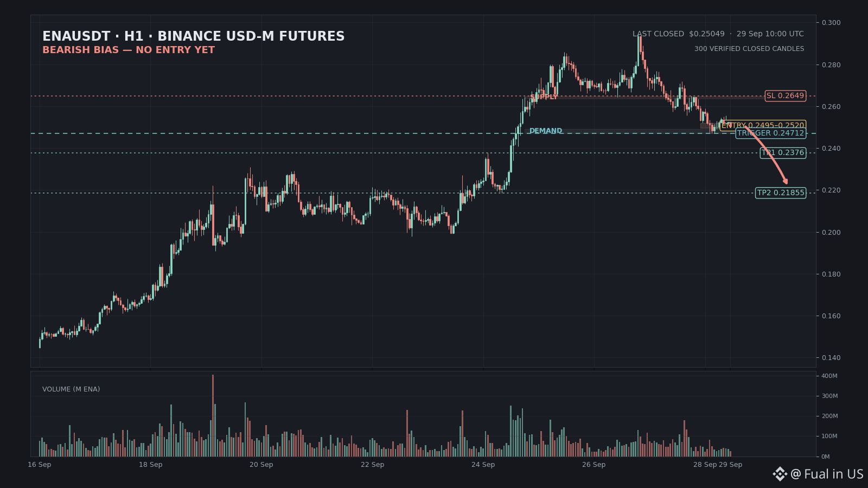
Task: Select the SL 0.2649 price label
Action: click(x=785, y=96)
